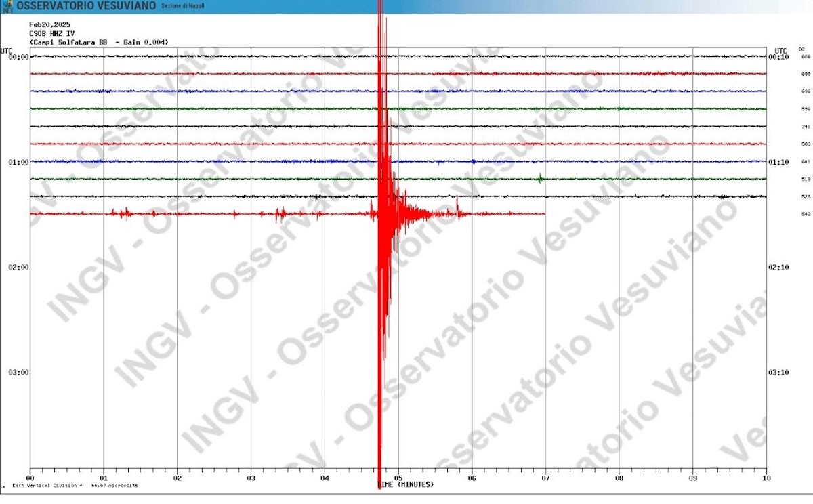
Task: Click the UTC label above left time column
Action: click(x=6, y=51)
